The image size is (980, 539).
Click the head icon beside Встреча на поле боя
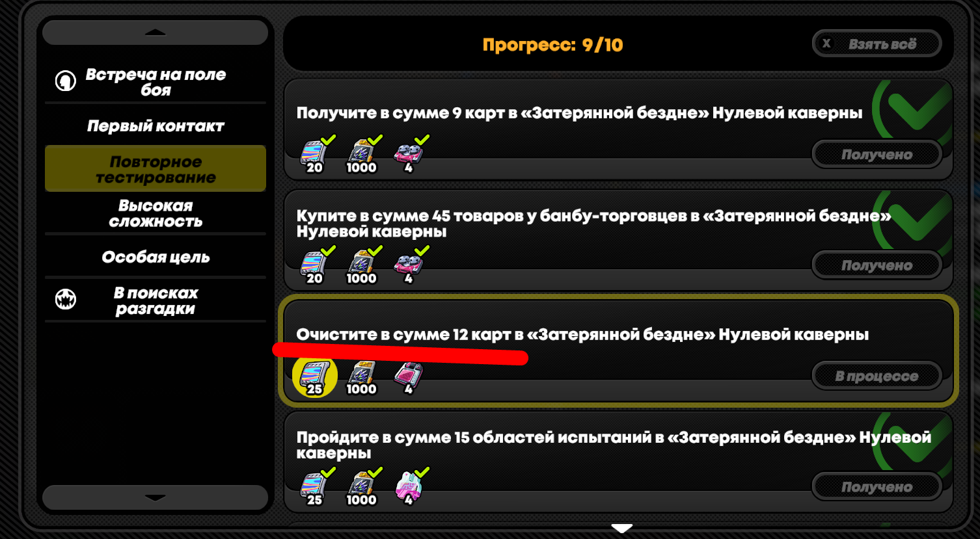tap(65, 81)
